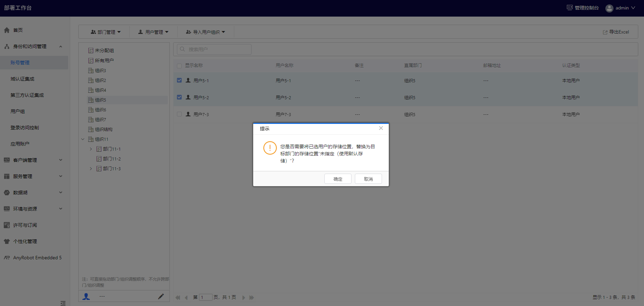Viewport: 644px width, 306px height.
Task: Cancel the prompt with 取消 button
Action: 368,179
